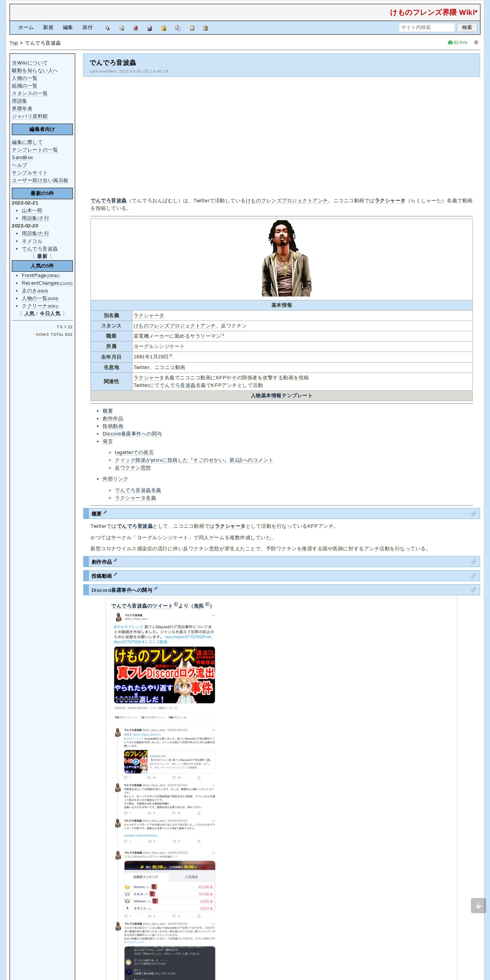Click the page list icon with sparkle
Screen dimensions: 490x980
[x=192, y=28]
